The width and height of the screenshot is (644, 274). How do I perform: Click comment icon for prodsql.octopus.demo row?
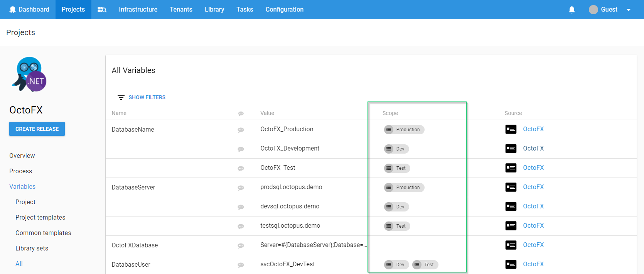[241, 188]
